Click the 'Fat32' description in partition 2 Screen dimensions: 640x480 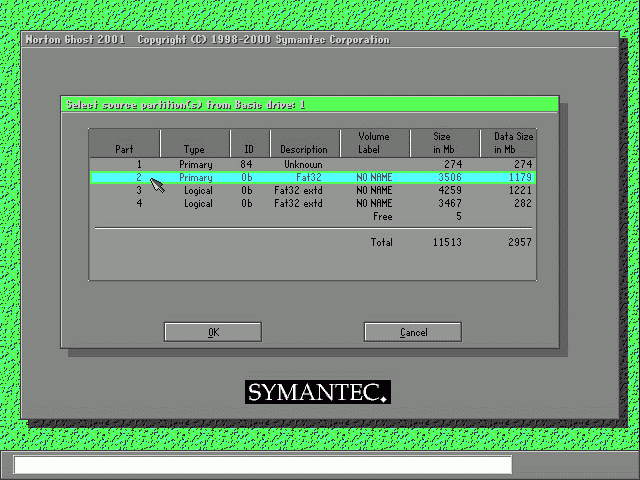click(309, 178)
